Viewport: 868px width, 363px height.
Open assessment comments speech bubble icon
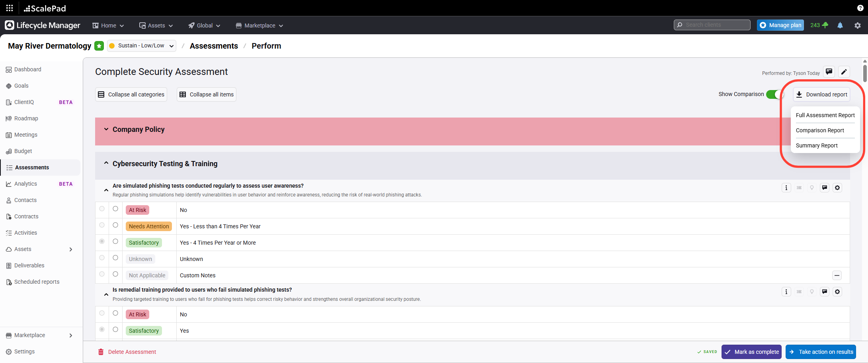click(829, 72)
